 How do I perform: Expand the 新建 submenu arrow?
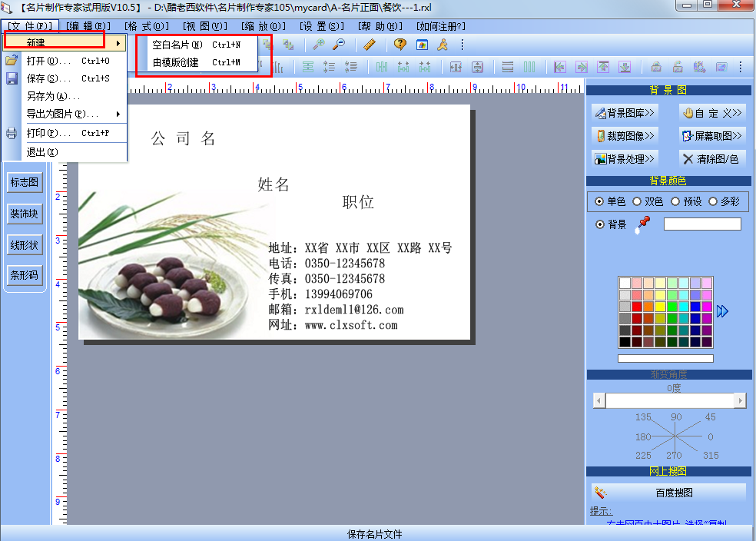tap(118, 43)
